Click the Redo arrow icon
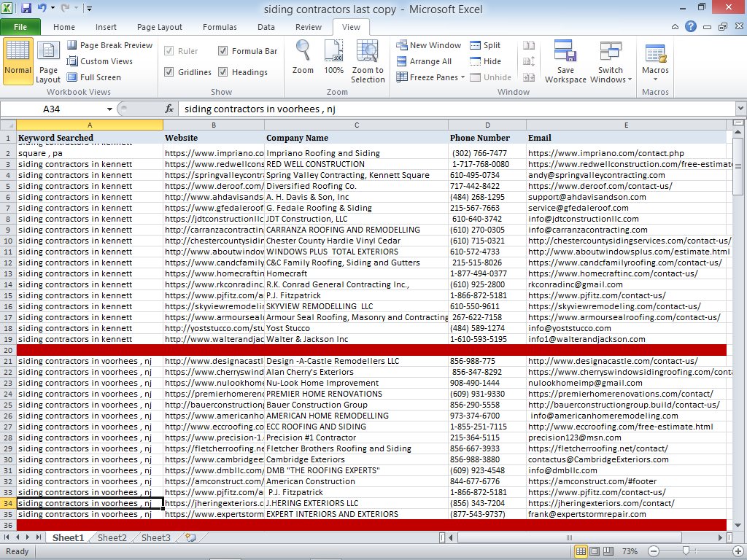The height and width of the screenshot is (560, 747). coord(65,8)
